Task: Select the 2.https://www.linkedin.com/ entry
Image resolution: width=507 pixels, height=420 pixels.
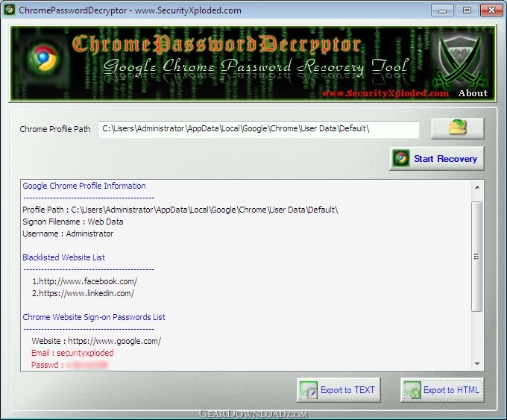Action: tap(83, 293)
